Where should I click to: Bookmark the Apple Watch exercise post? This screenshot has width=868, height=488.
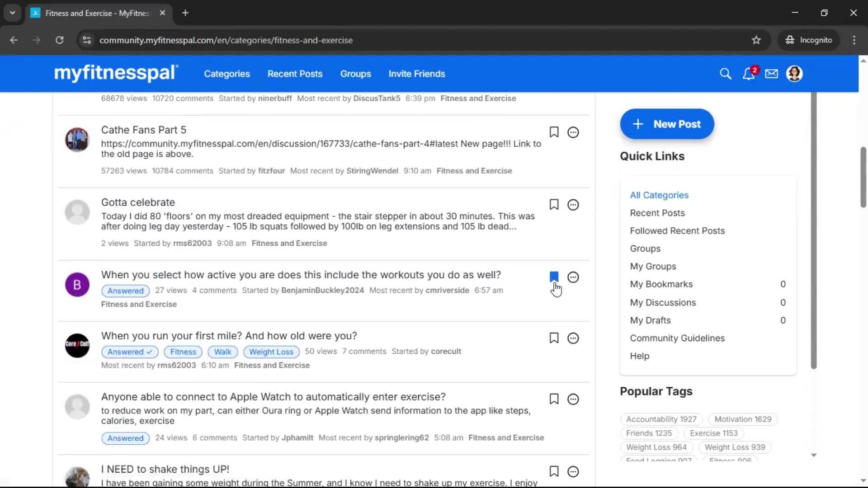coord(554,399)
